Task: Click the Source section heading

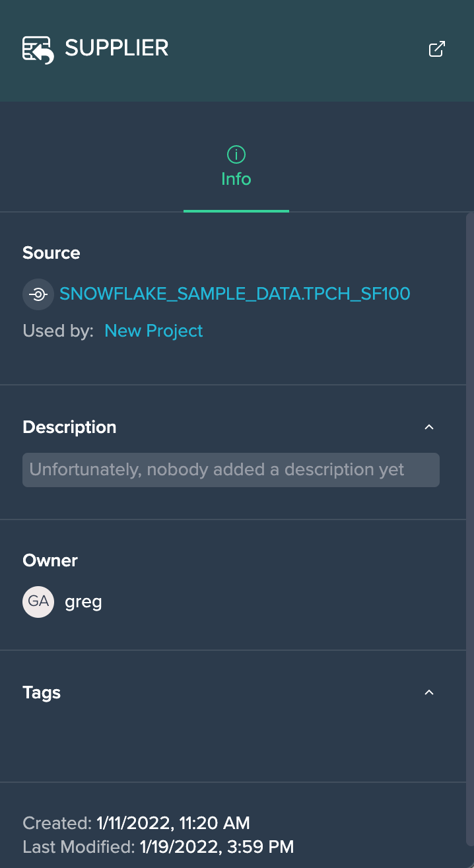Action: [51, 253]
